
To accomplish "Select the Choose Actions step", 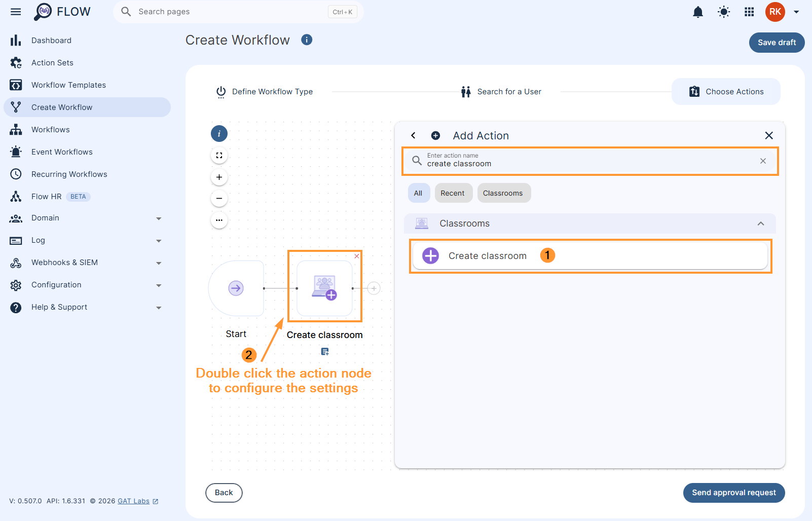I will coord(726,92).
